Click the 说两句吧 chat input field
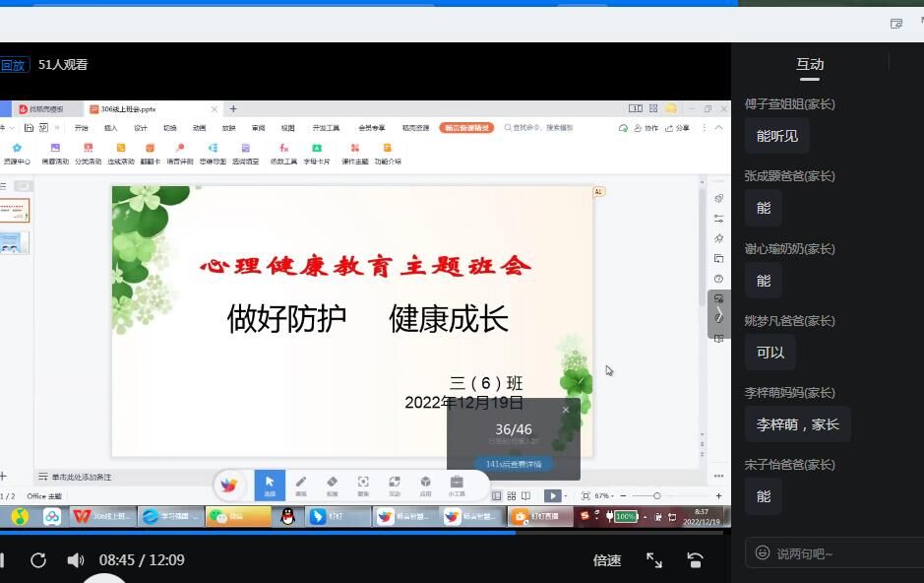Viewport: 924px width, 583px height. pos(836,553)
